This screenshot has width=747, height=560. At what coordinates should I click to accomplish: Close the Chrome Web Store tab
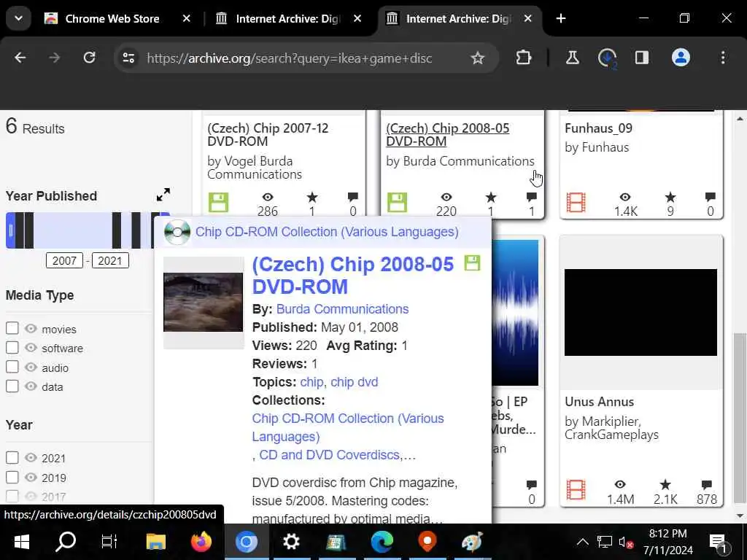tap(186, 18)
